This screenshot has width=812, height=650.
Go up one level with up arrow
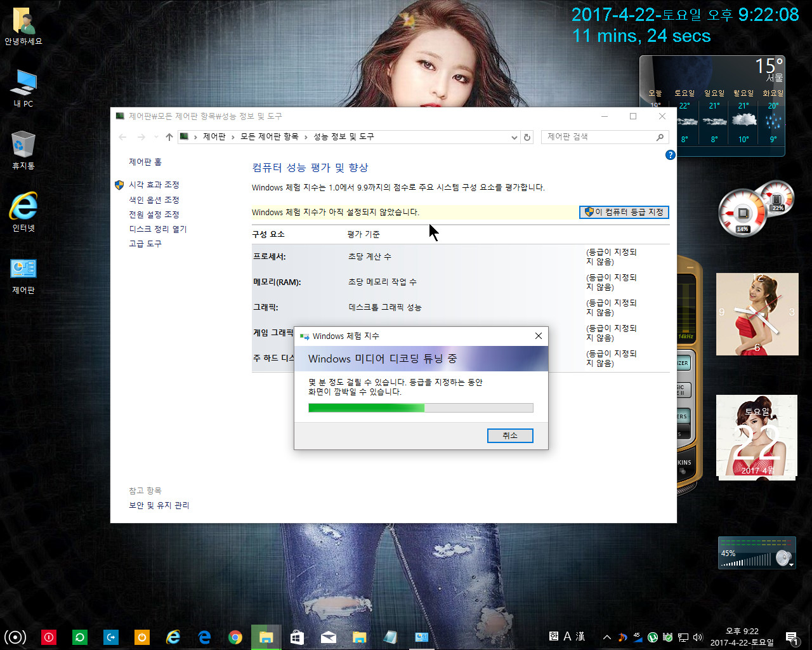point(169,137)
